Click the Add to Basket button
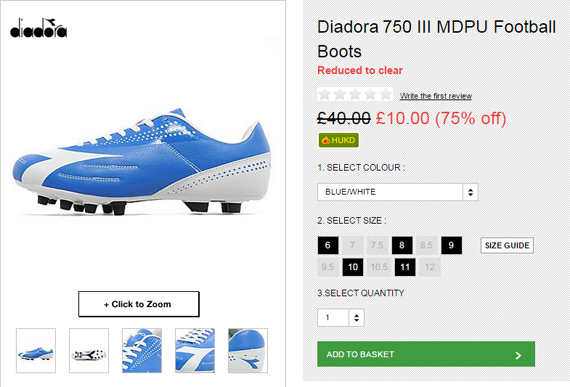This screenshot has height=387, width=570. click(426, 354)
